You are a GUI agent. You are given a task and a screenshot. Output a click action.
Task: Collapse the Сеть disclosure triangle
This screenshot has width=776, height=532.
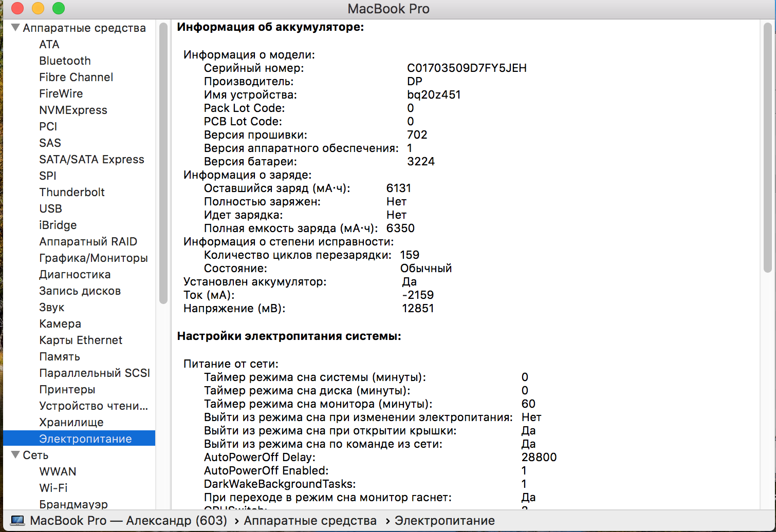tap(15, 455)
